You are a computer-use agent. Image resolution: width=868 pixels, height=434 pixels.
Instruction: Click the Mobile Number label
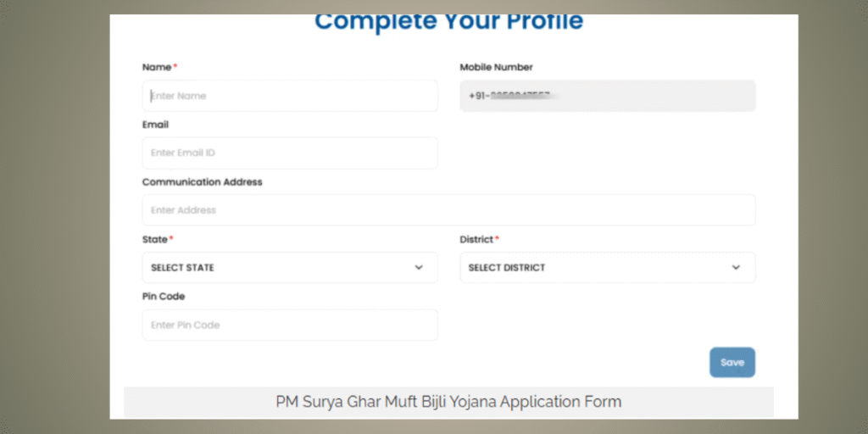coord(496,67)
